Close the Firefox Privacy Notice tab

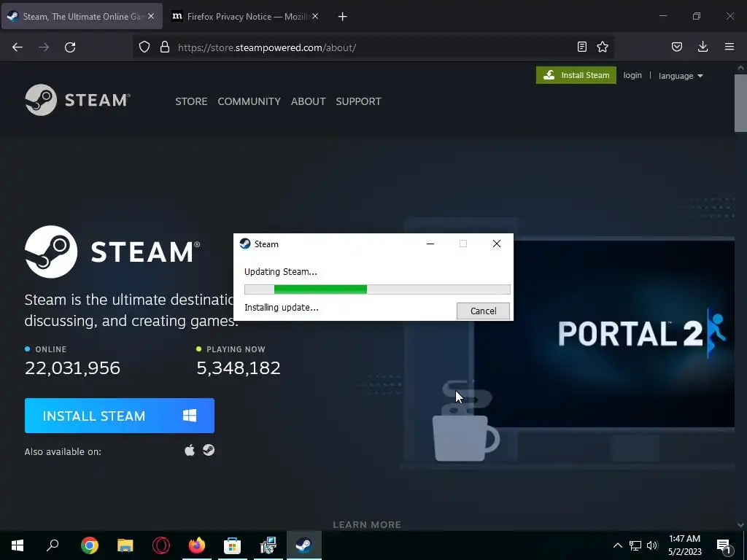pyautogui.click(x=315, y=16)
